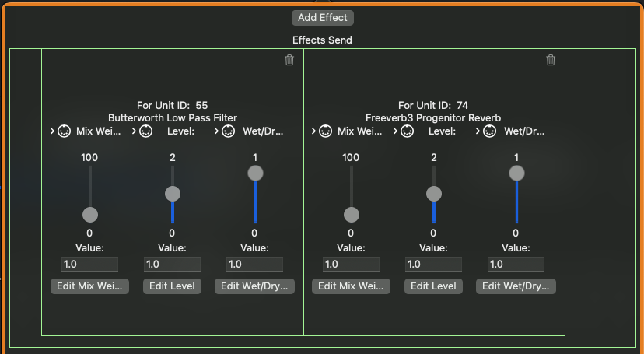Open Edit Mix Weight for Freeverb3 reverb
The width and height of the screenshot is (644, 354).
coord(351,286)
